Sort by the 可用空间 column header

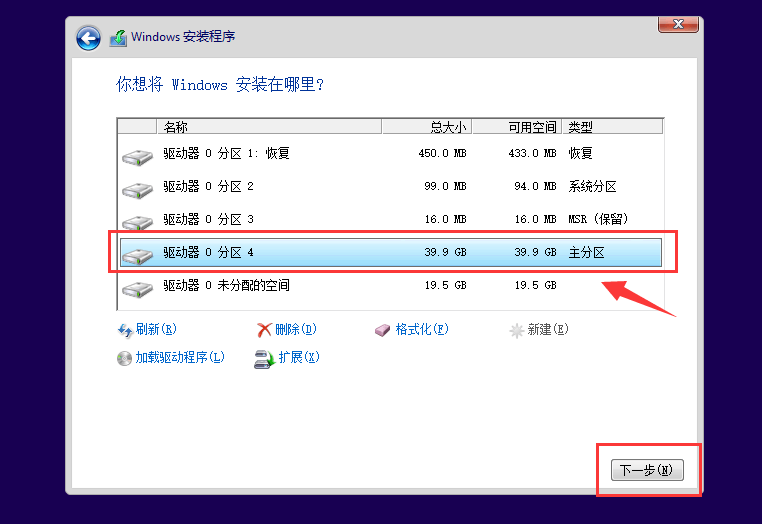point(517,127)
